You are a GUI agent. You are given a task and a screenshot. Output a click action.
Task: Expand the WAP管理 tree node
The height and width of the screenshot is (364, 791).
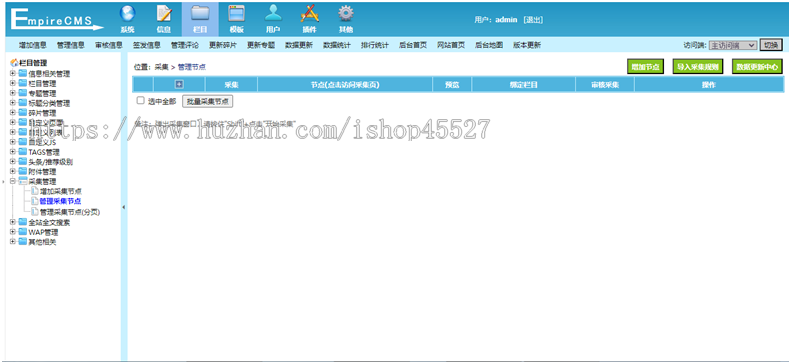(x=13, y=232)
